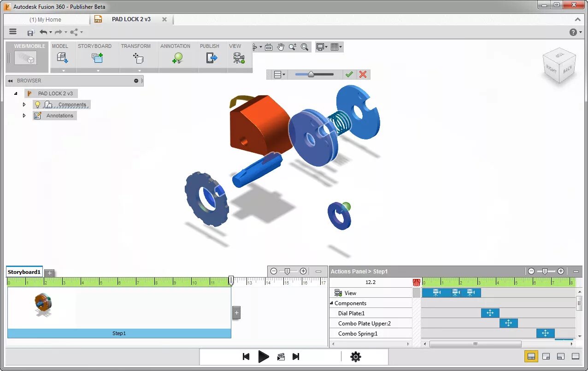Click the Publish to mobile icon
This screenshot has width=588, height=371.
212,58
